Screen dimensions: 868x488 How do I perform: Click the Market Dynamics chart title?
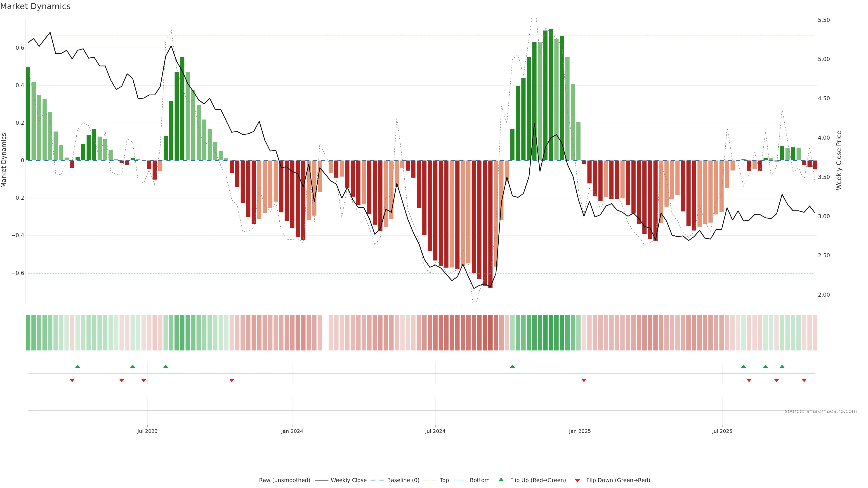35,6
